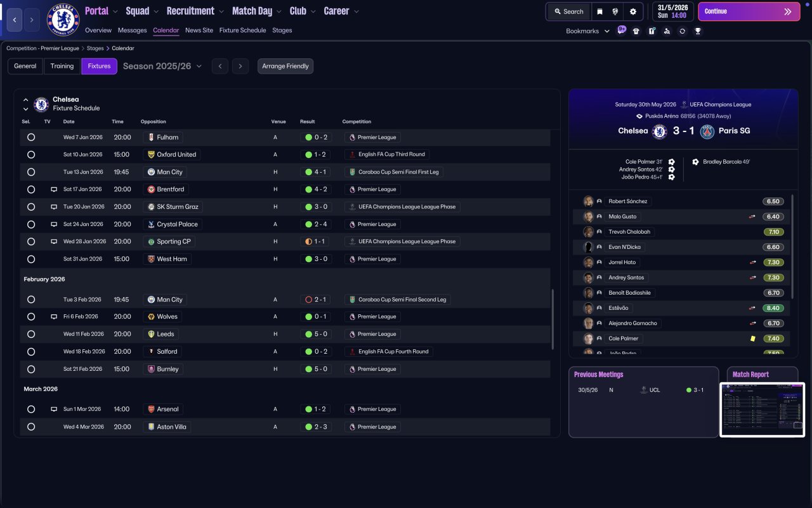Click Malo Gusto's substitution arrows icon

coord(753,217)
